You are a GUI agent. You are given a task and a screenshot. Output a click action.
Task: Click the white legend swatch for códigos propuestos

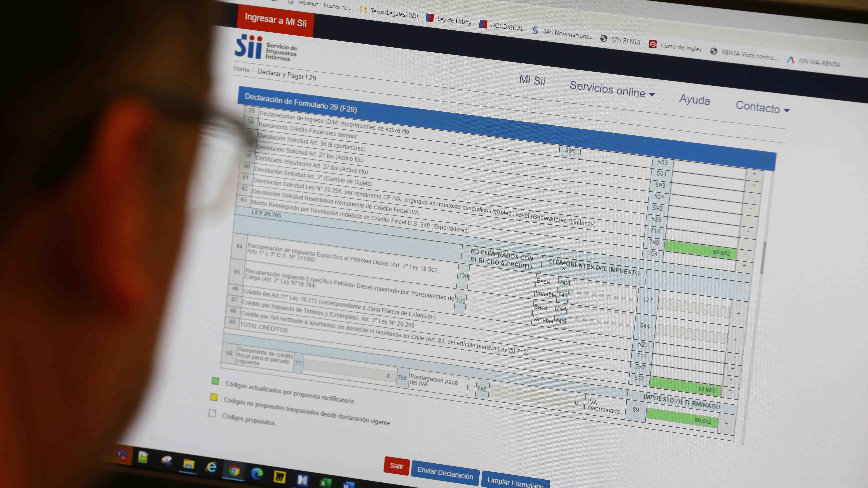coord(212,413)
